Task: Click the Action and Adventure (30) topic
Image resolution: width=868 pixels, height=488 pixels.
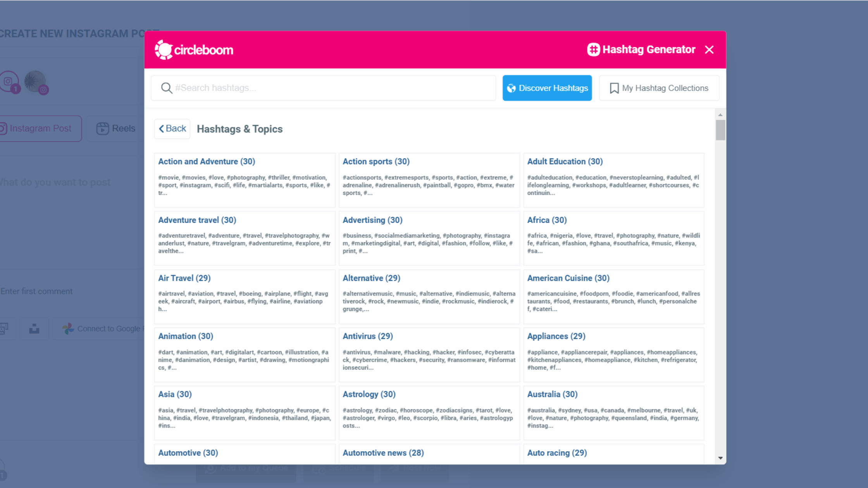Action: coord(207,162)
